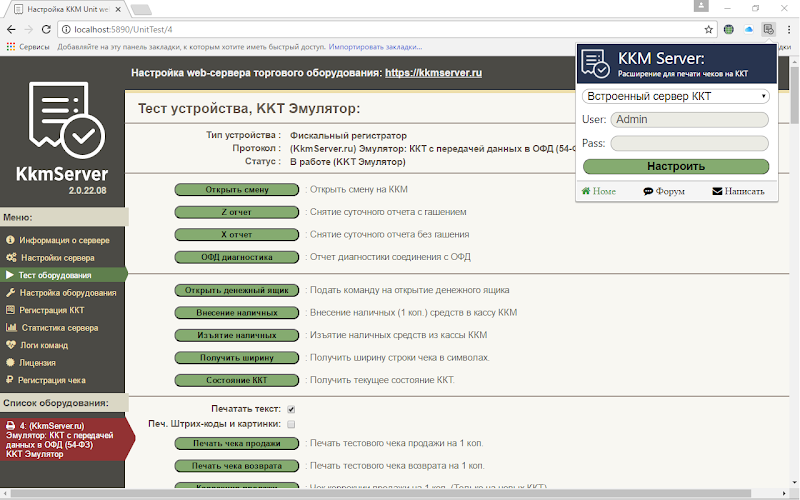
Task: Click Состояние ККТ button
Action: point(237,380)
